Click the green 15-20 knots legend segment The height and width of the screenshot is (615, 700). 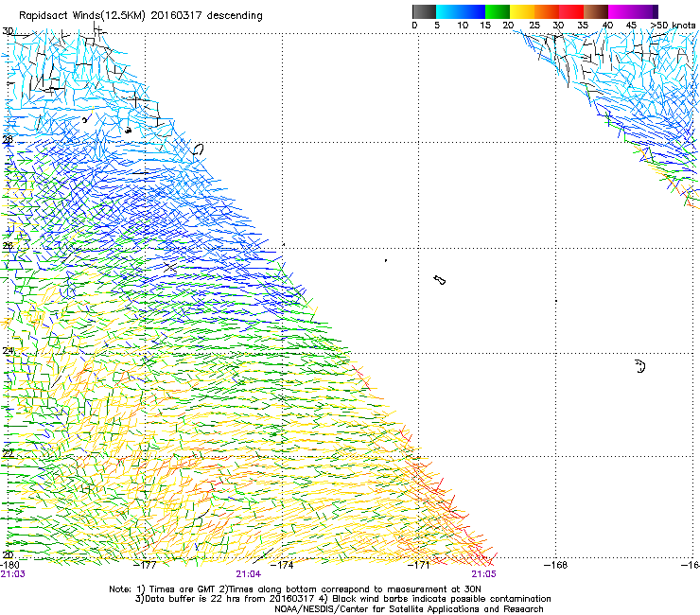498,11
